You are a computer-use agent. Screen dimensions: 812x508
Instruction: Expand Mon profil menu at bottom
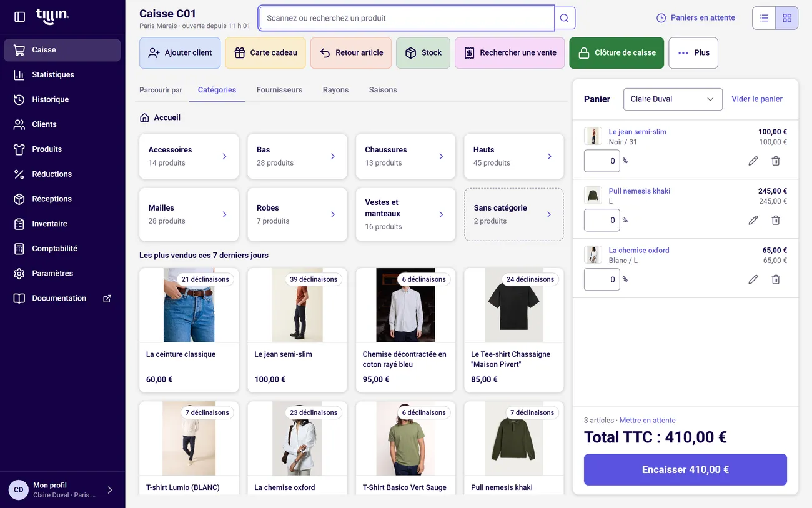62,490
